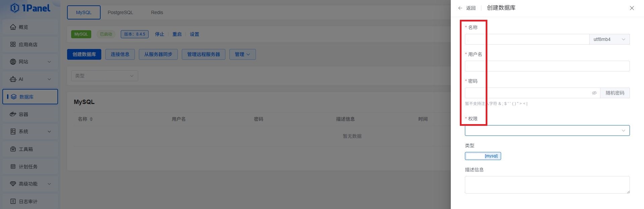Click the log audit icon
Image resolution: width=644 pixels, height=209 pixels.
click(13, 201)
